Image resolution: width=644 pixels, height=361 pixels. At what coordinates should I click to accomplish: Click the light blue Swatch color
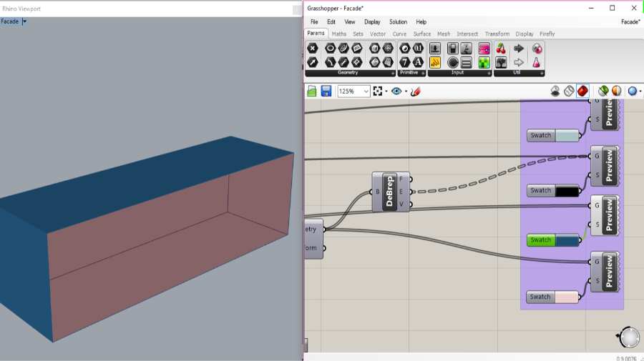pyautogui.click(x=567, y=135)
